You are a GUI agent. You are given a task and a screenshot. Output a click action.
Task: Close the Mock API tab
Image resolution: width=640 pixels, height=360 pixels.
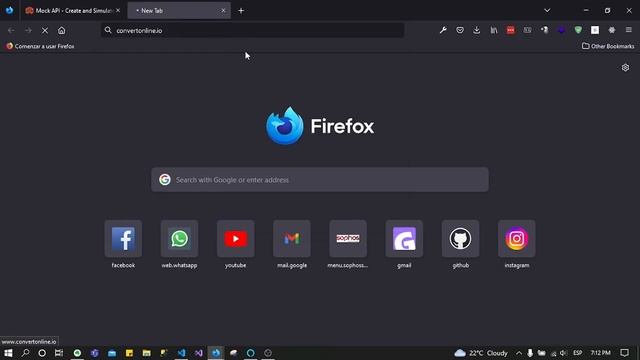(x=118, y=11)
